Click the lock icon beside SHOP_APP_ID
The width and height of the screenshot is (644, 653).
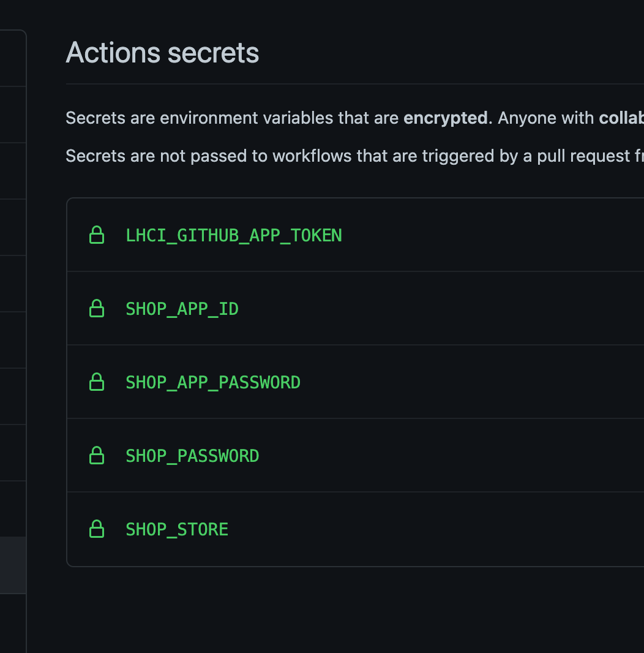97,308
